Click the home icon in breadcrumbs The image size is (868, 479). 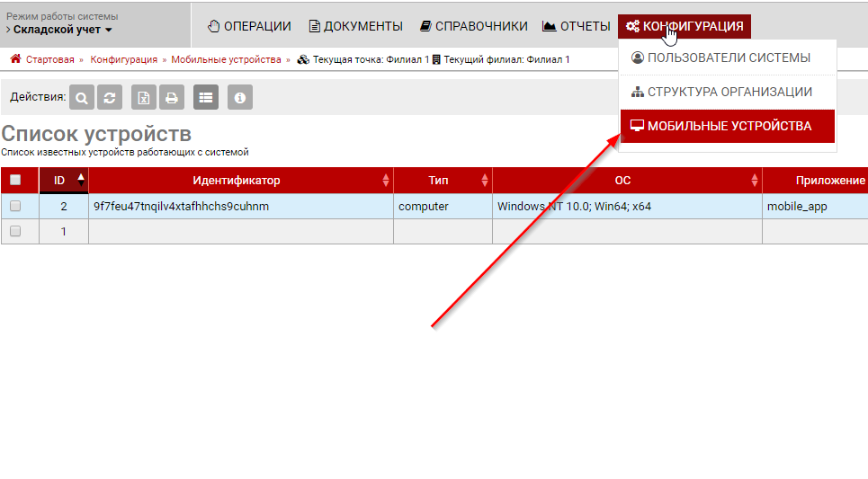pos(15,59)
